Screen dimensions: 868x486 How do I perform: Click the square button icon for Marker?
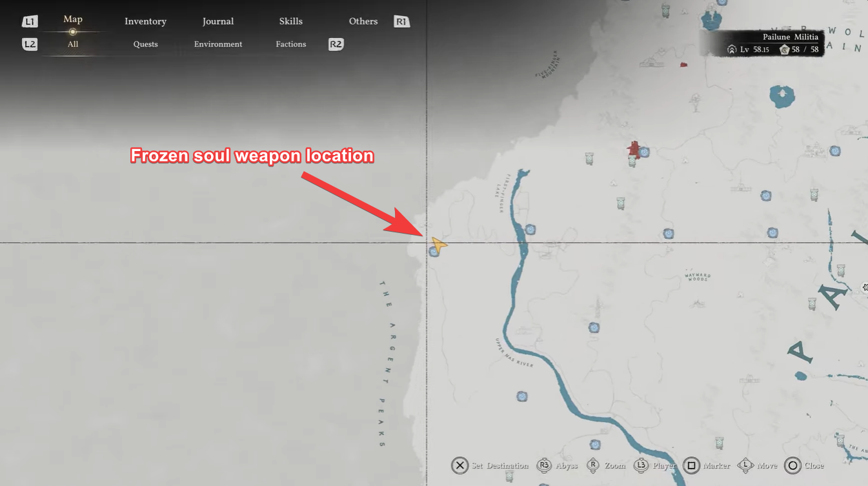(691, 465)
